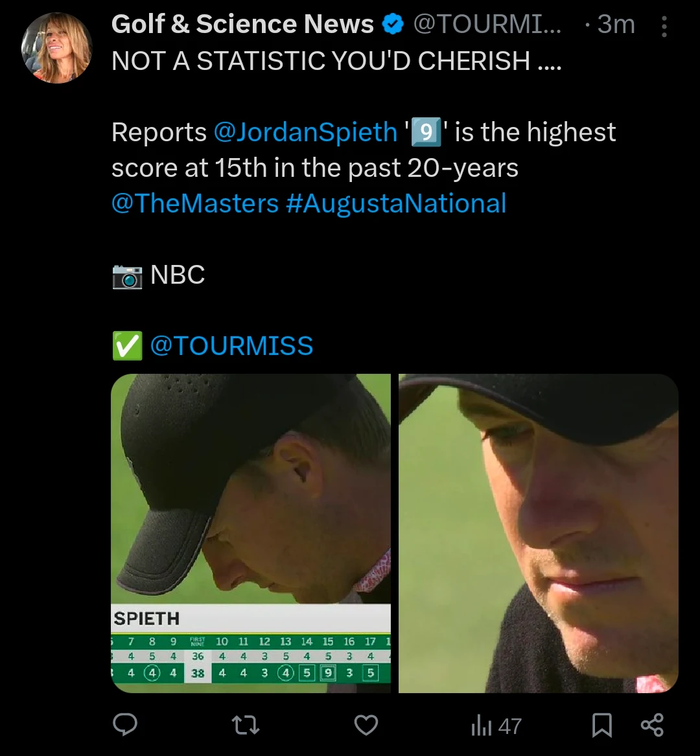Open the right close-up face image
Viewport: 700px width, 756px height.
(x=539, y=533)
